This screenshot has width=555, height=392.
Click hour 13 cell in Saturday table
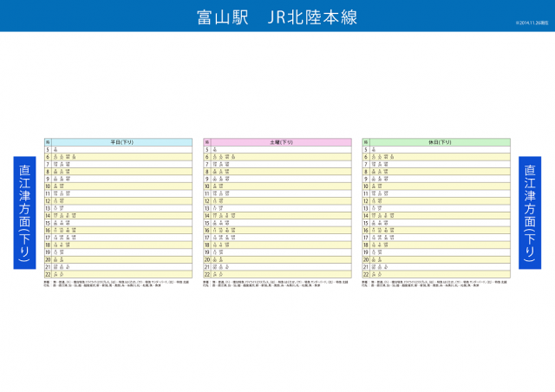pos(207,208)
